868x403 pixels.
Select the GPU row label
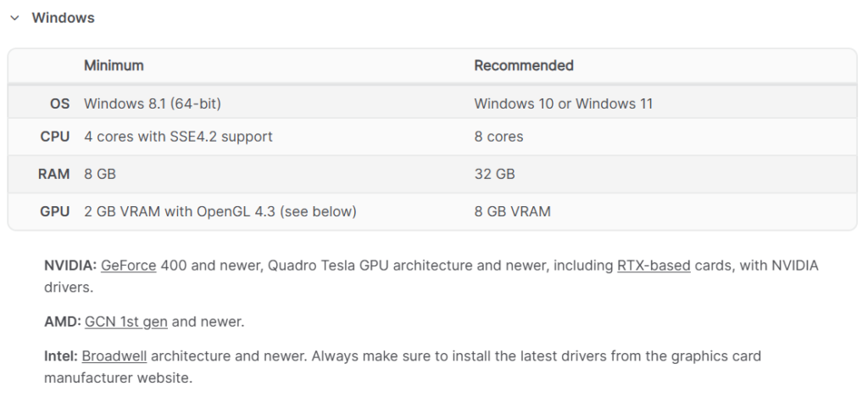click(x=55, y=212)
